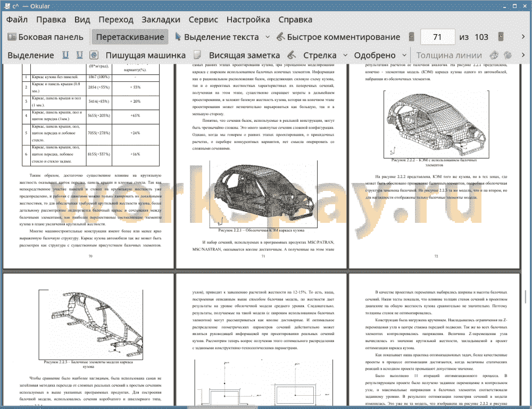
Task: Click the total pages label 103
Action: [481, 37]
